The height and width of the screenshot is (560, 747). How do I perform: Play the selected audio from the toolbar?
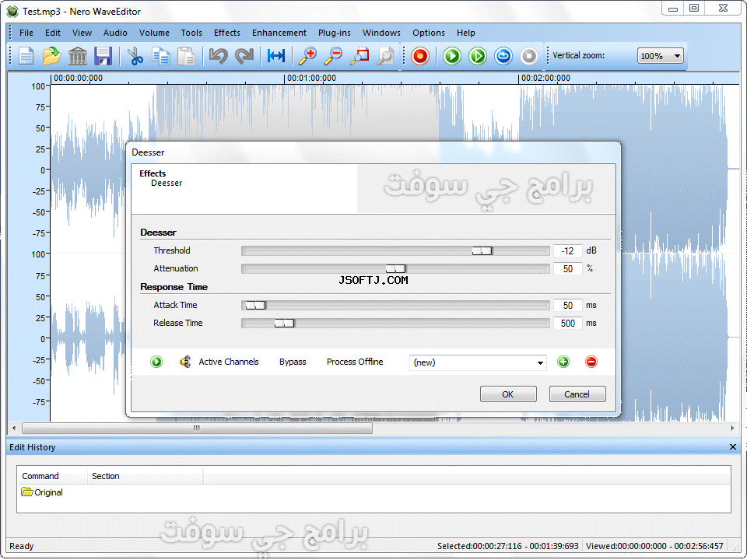(x=477, y=56)
